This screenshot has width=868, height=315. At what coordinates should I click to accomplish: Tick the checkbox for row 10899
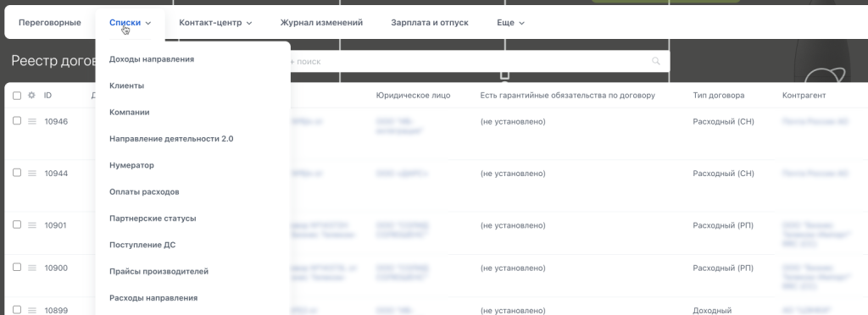(17, 309)
